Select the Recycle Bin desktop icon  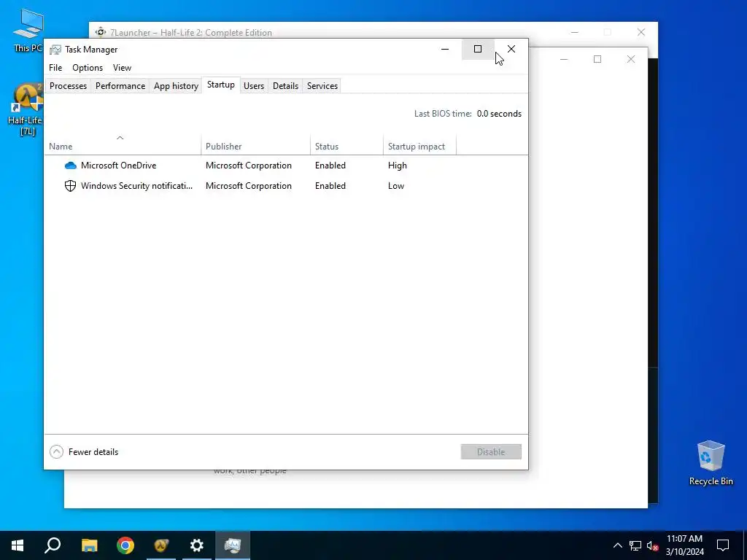(x=711, y=463)
